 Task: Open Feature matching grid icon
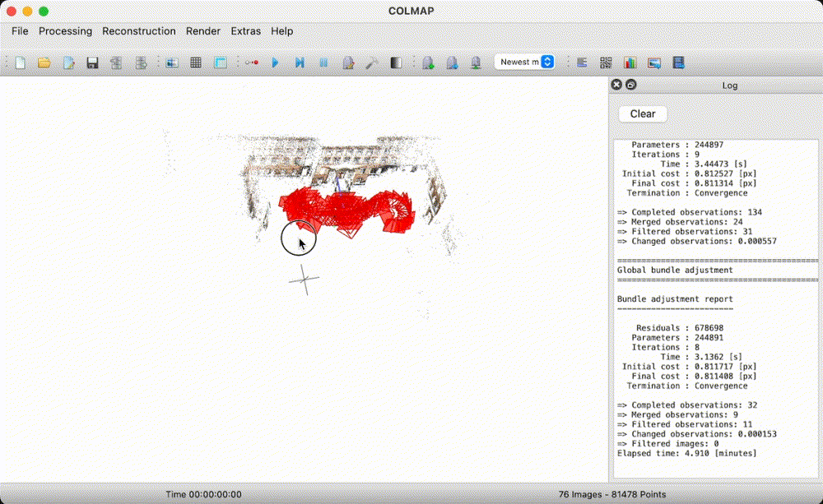point(196,63)
